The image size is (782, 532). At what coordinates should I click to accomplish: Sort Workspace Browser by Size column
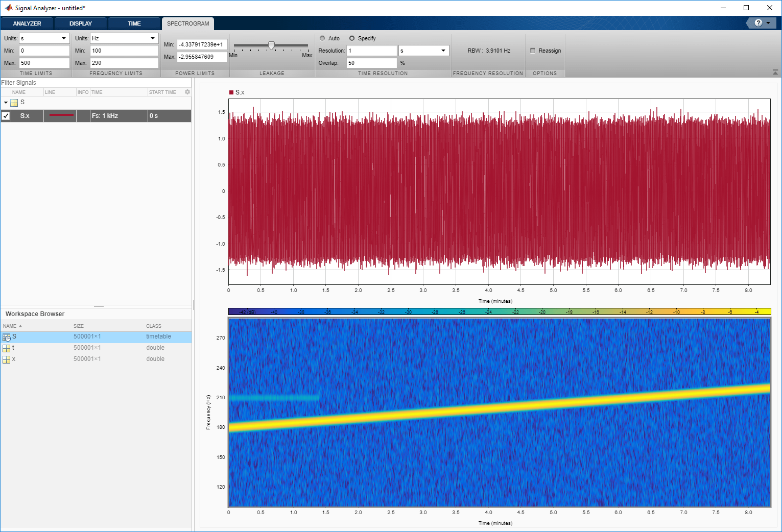(79, 326)
